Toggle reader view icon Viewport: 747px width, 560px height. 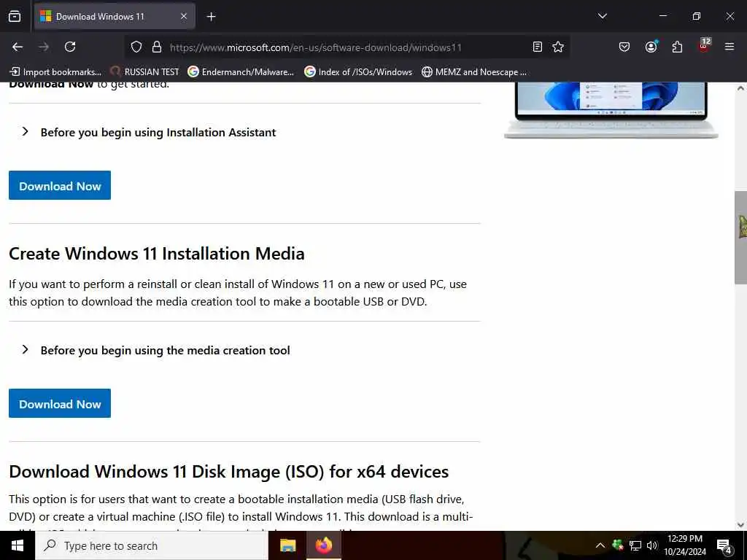[538, 47]
